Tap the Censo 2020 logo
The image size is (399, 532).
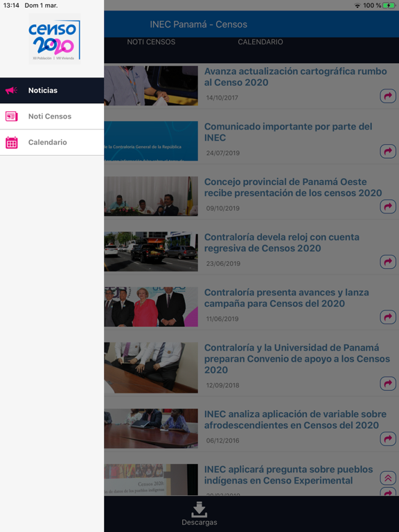tap(54, 39)
